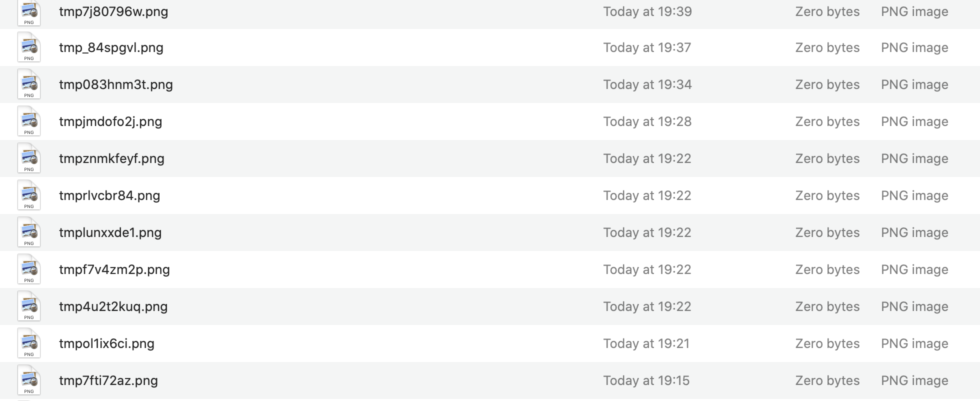Click the PNG icon for tmpf7v4zm2p.png
980x401 pixels.
(x=29, y=269)
